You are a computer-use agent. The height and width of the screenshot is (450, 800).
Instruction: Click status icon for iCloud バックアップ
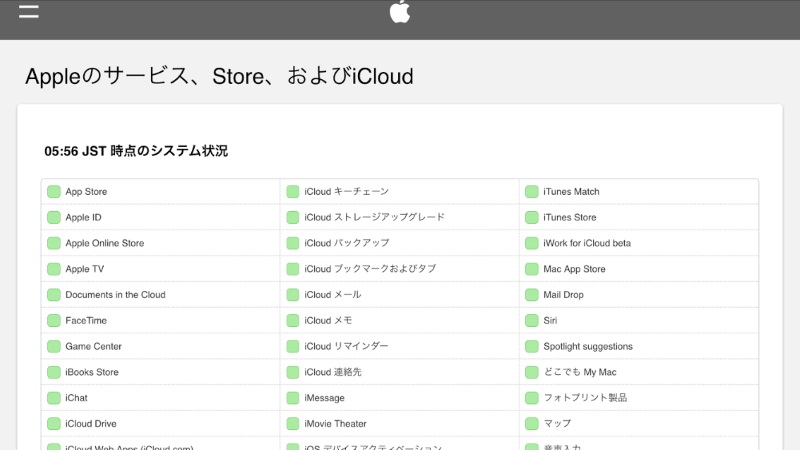point(293,243)
